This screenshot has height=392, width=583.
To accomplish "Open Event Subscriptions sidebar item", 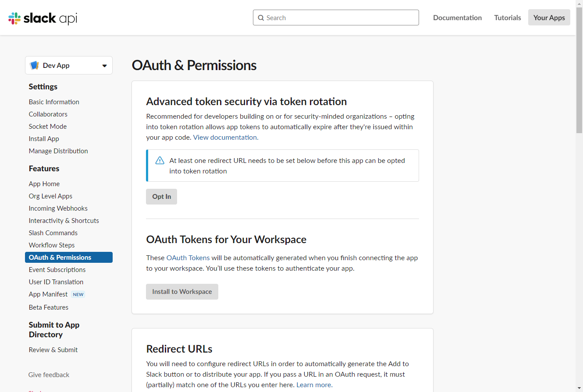I will (57, 270).
